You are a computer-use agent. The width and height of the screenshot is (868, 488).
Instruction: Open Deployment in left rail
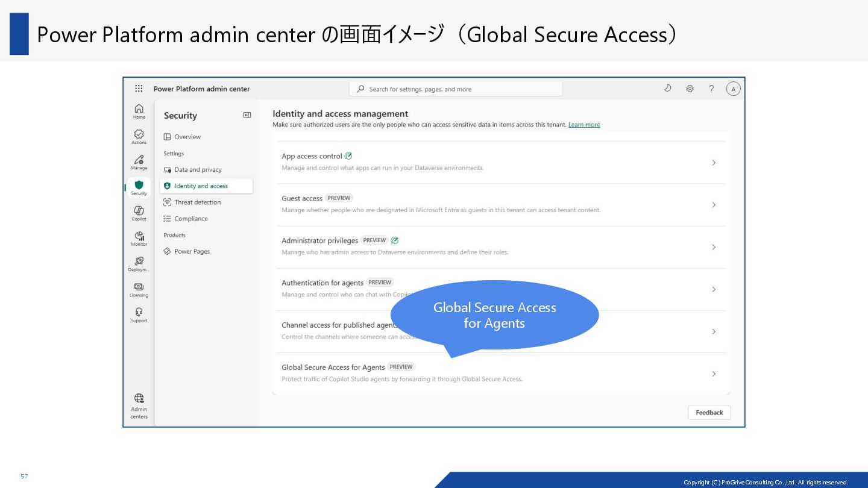coord(139,264)
